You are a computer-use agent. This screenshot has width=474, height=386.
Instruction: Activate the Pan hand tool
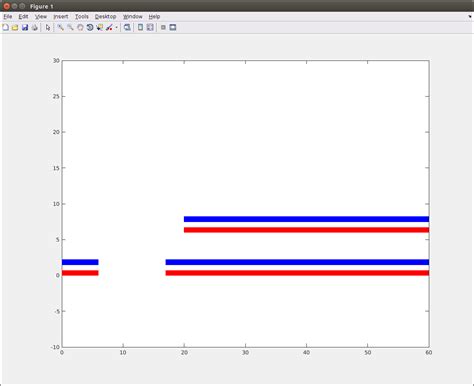point(80,27)
